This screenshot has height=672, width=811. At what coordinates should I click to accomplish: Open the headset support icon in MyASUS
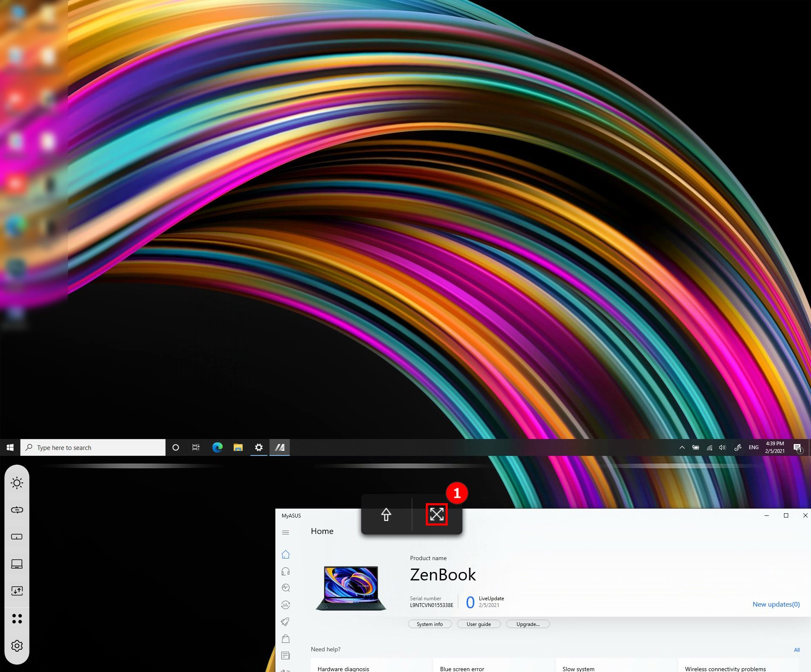tap(286, 571)
